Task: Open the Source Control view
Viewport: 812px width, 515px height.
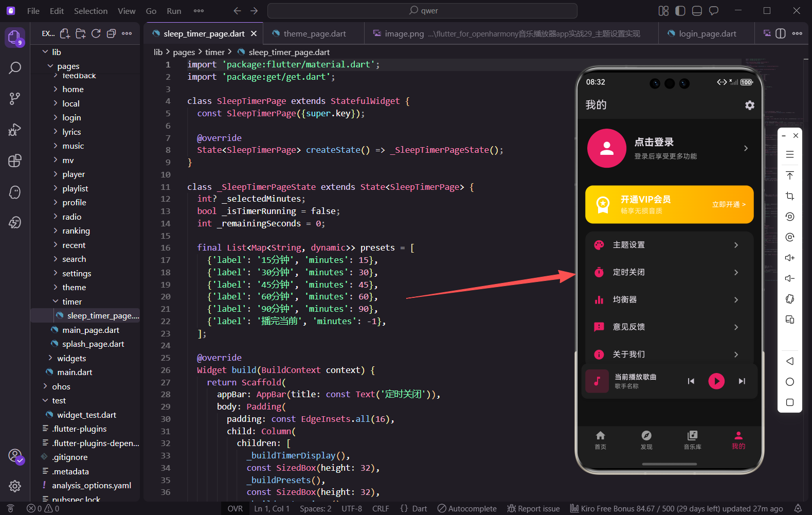Action: [15, 99]
